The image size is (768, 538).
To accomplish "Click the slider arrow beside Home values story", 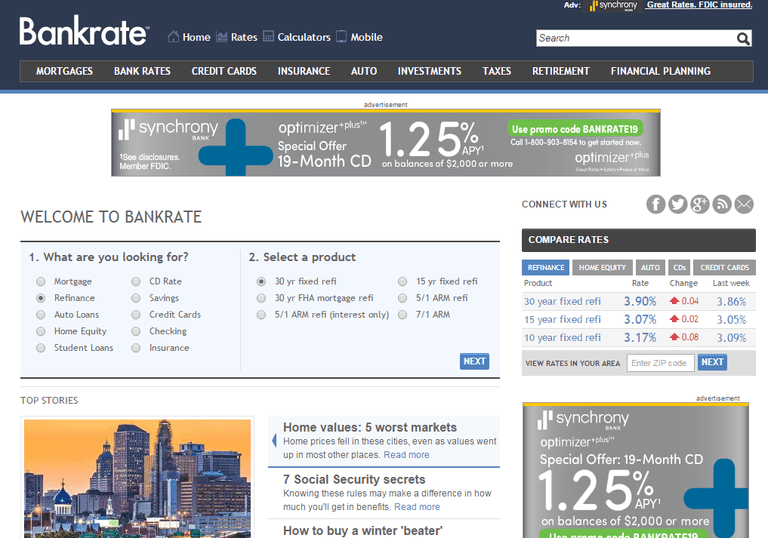I will (274, 440).
